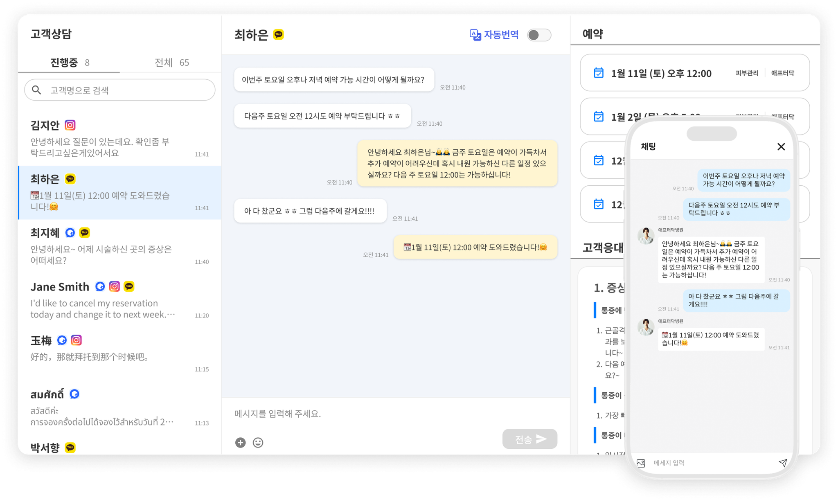This screenshot has height=504, width=838.
Task: Click Messenger icon next to 최지혜
Action: point(70,233)
